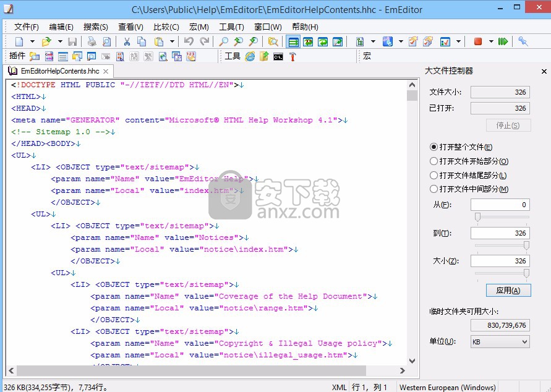Click the 大小(Z) slider handle
551x392 pixels.
526,273
